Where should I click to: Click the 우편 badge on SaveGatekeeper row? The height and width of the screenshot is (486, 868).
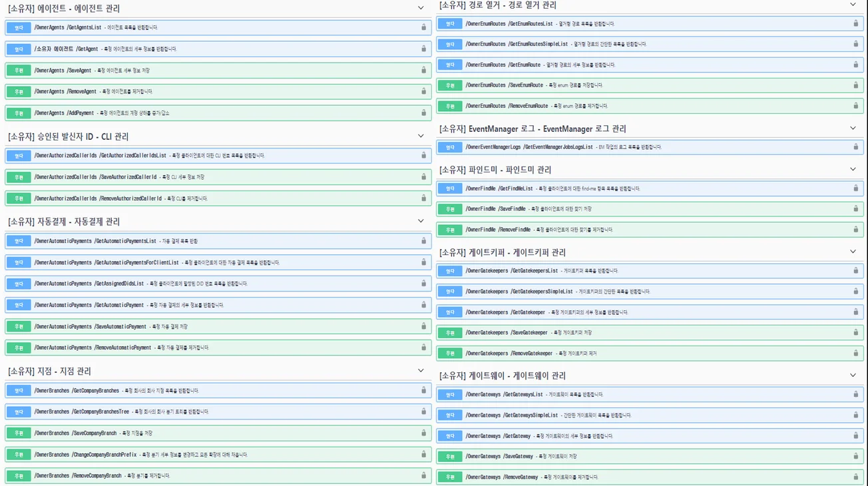click(450, 333)
